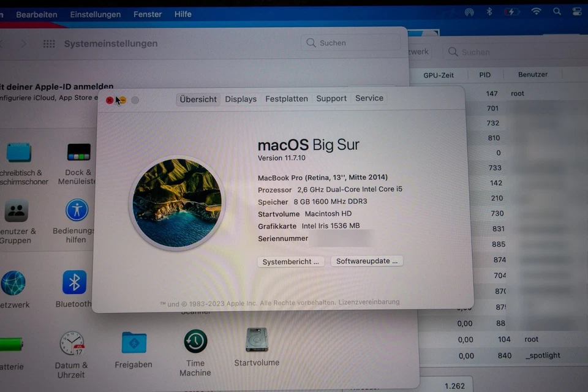The height and width of the screenshot is (392, 588).
Task: Switch to the Service tab
Action: [x=369, y=98]
